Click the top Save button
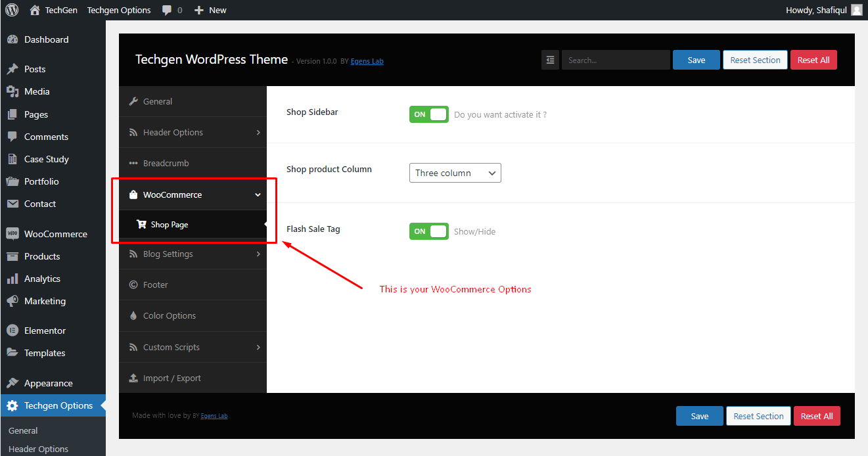868x456 pixels. click(697, 60)
